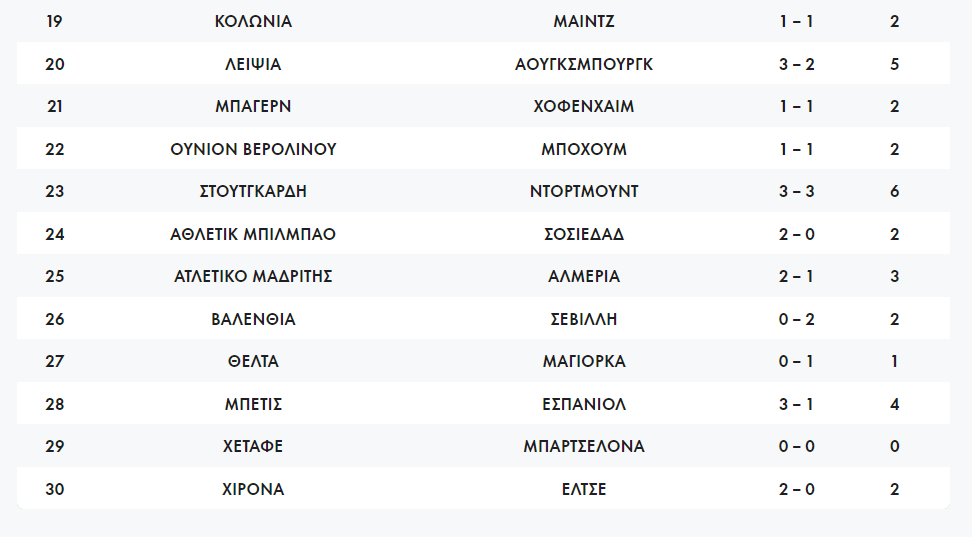This screenshot has height=537, width=972.
Task: Click row number 27
Action: point(55,361)
